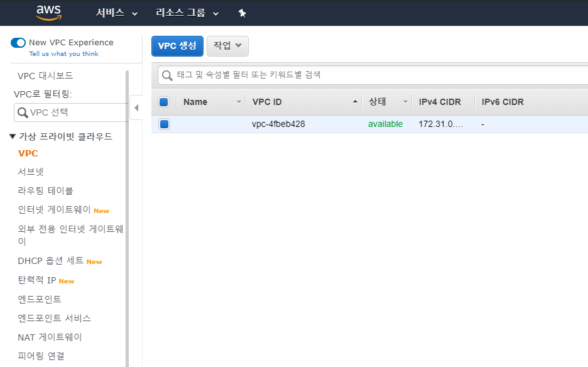Click vpc-4fbeb428 cell

[x=278, y=124]
